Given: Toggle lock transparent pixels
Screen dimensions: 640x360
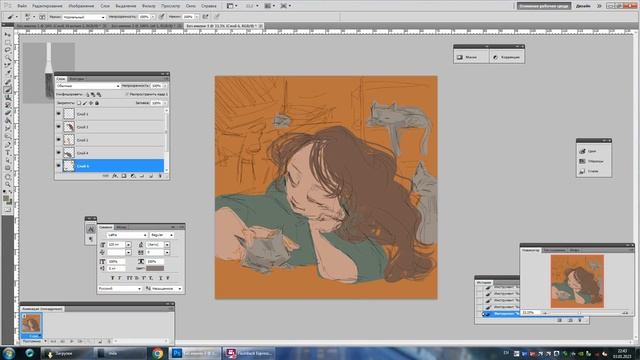Looking at the screenshot, I should [79, 103].
